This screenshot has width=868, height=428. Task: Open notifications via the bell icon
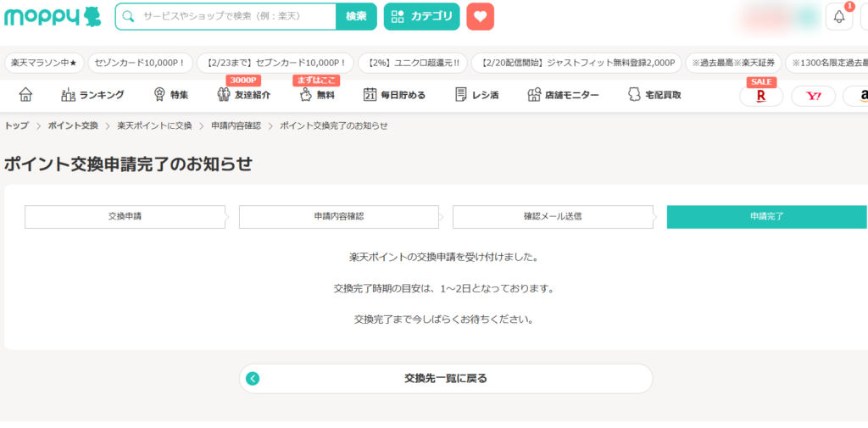tap(839, 17)
